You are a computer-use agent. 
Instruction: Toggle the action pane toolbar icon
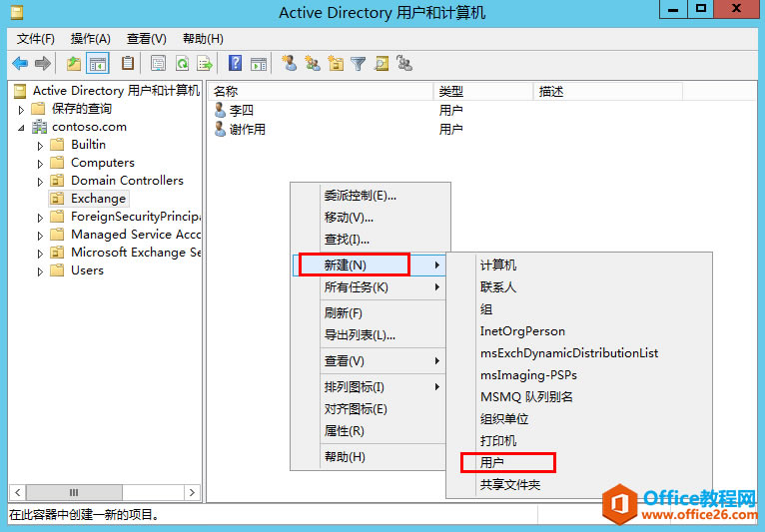(x=259, y=64)
